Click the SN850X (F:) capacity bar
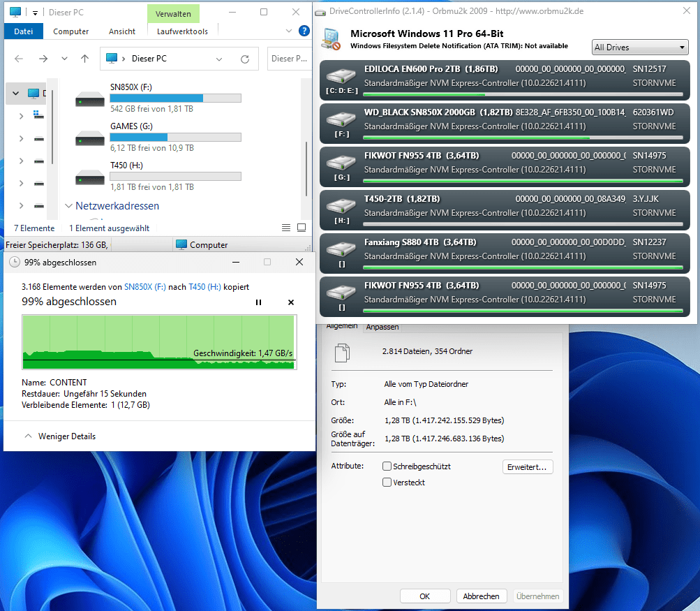 point(175,98)
